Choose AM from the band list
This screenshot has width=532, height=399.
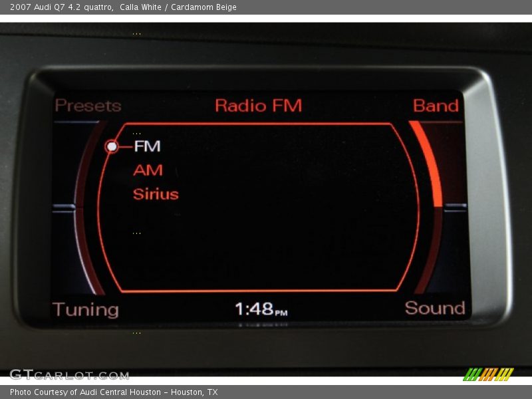pos(148,170)
